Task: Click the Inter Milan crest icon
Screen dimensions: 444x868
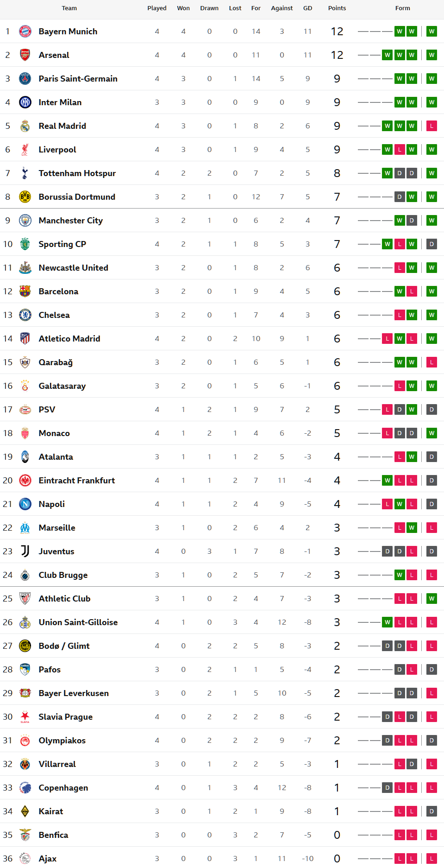Action: (x=25, y=102)
